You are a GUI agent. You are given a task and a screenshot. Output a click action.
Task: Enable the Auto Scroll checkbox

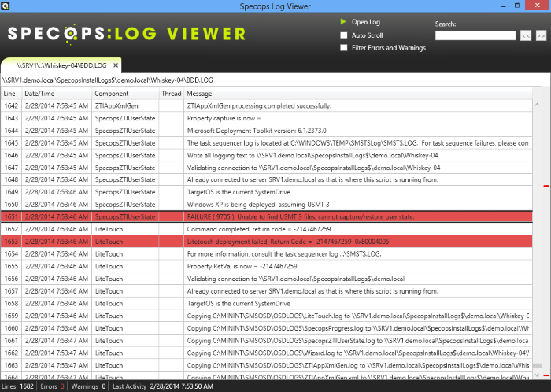tap(343, 35)
